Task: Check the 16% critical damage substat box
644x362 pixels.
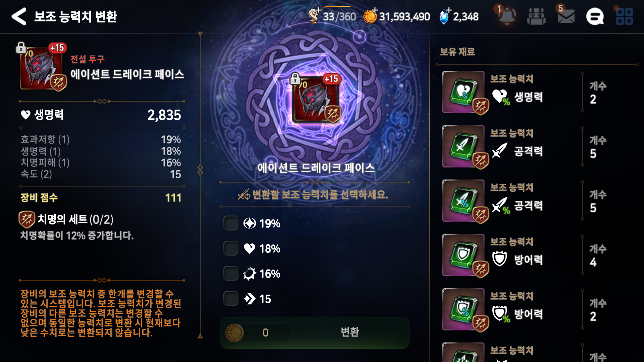Action: point(231,274)
